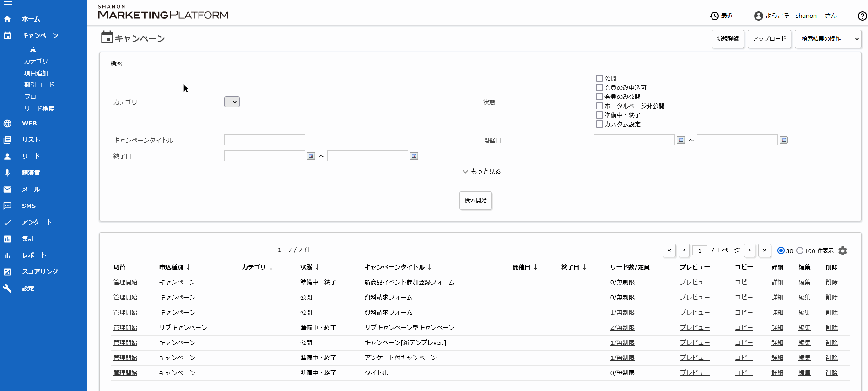The height and width of the screenshot is (391, 868).
Task: Select 割引コード in the sidebar submenu
Action: (39, 85)
